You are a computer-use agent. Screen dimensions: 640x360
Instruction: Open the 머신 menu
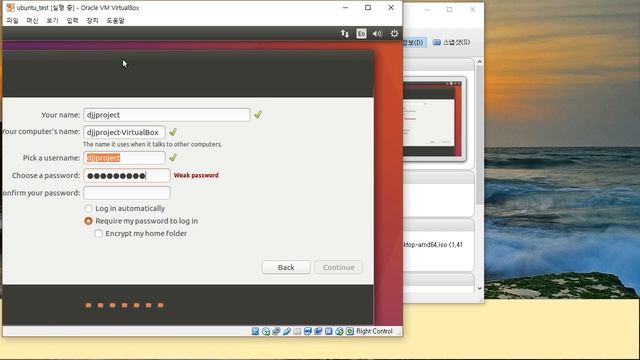pos(32,20)
